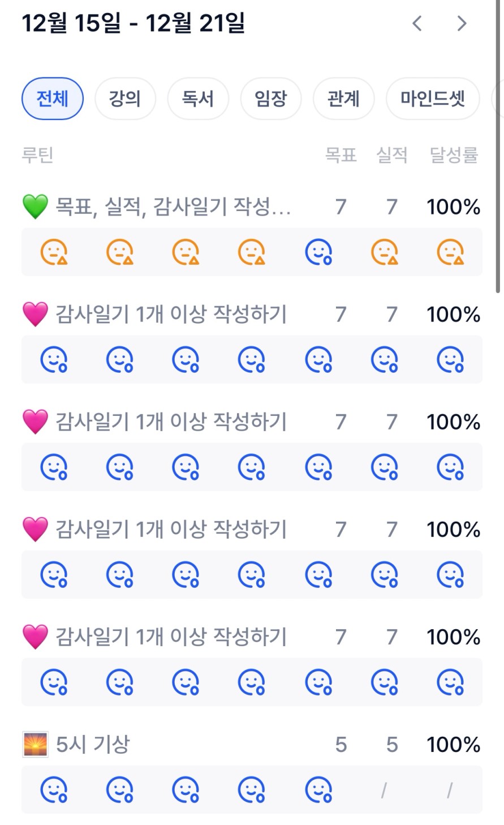The height and width of the screenshot is (825, 504).
Task: Click last orange face icon in green heart routine
Action: coord(451,252)
